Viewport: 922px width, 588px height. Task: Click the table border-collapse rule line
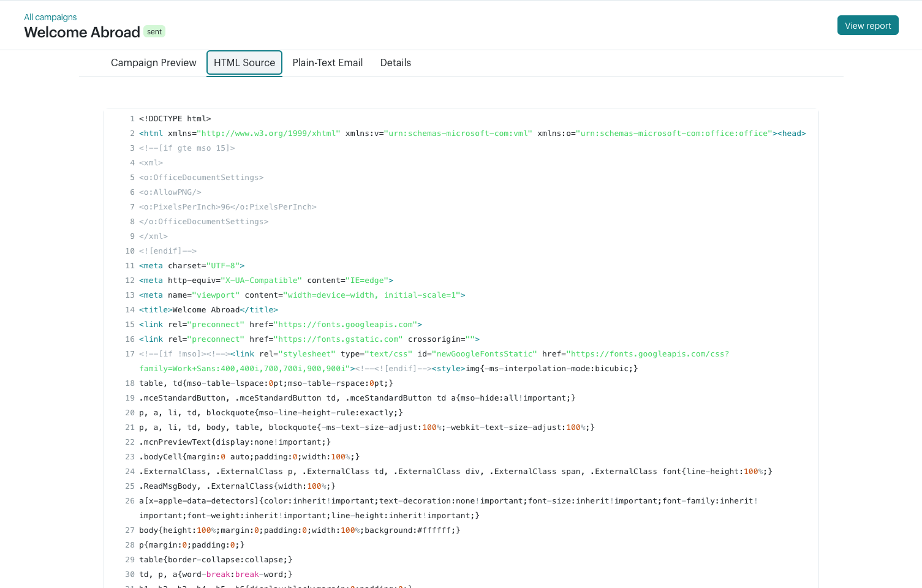(x=216, y=560)
